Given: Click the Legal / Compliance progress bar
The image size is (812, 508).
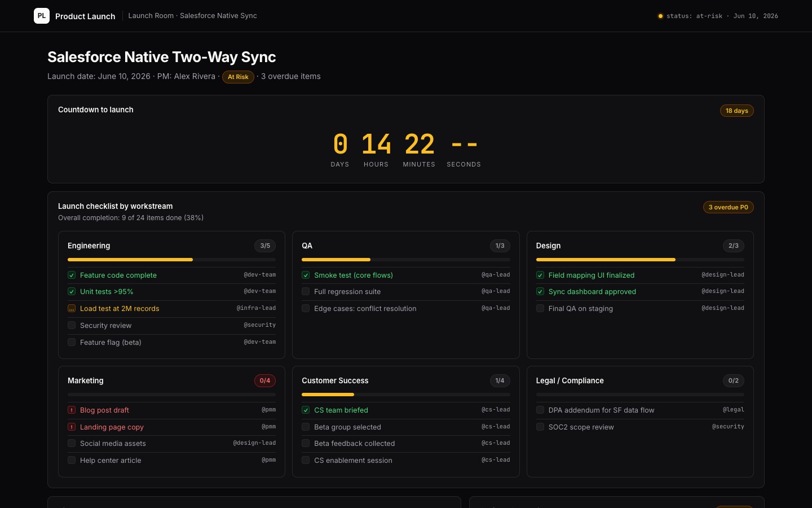Looking at the screenshot, I should (640, 395).
